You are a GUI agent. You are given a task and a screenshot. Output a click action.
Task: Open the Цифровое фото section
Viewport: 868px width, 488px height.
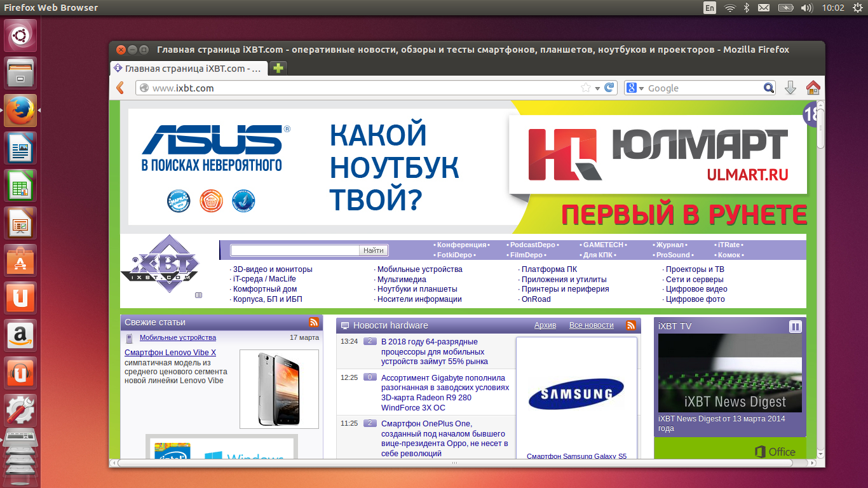click(x=695, y=299)
